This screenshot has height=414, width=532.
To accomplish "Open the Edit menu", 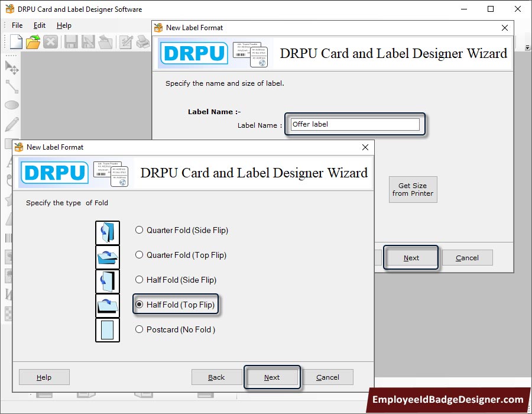I will 40,25.
